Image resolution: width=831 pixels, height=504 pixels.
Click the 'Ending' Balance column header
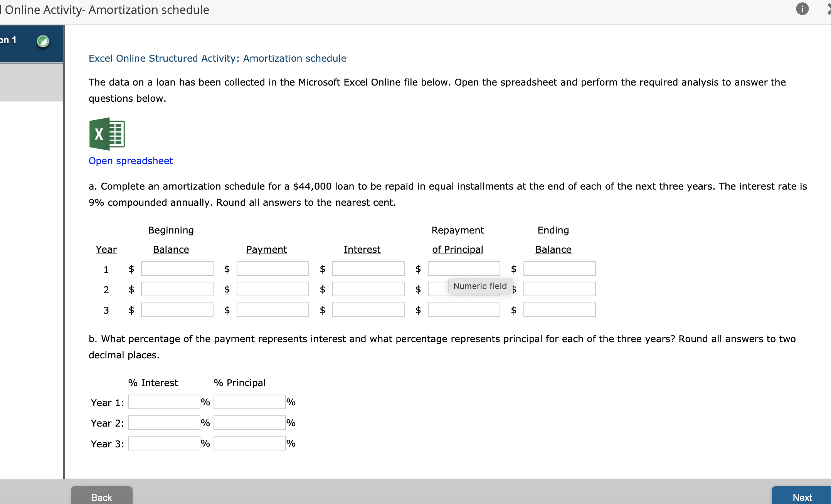(x=553, y=230)
